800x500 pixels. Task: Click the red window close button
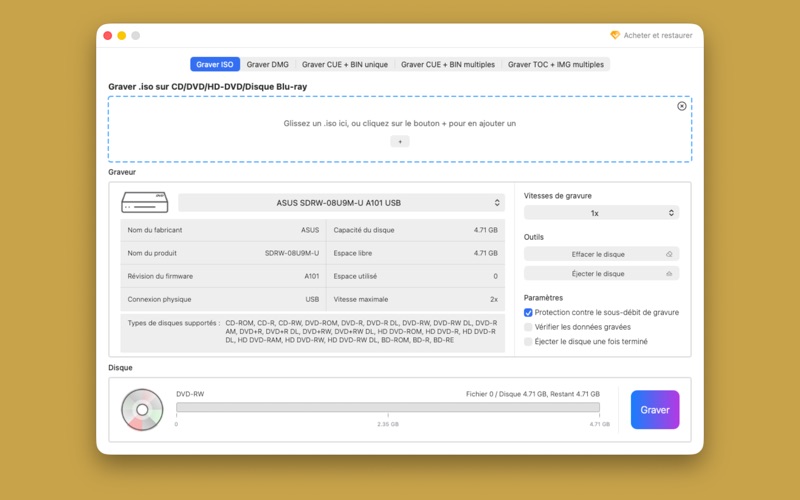coord(108,35)
